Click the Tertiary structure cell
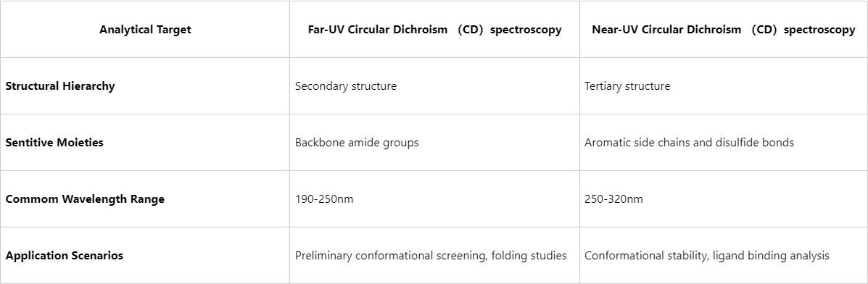 click(x=724, y=85)
